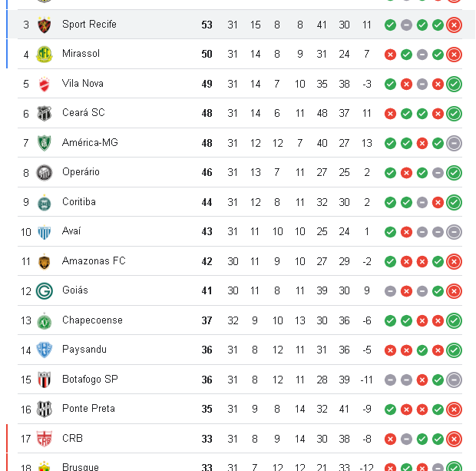Click Sport Recife's latest loss result icon

454,25
